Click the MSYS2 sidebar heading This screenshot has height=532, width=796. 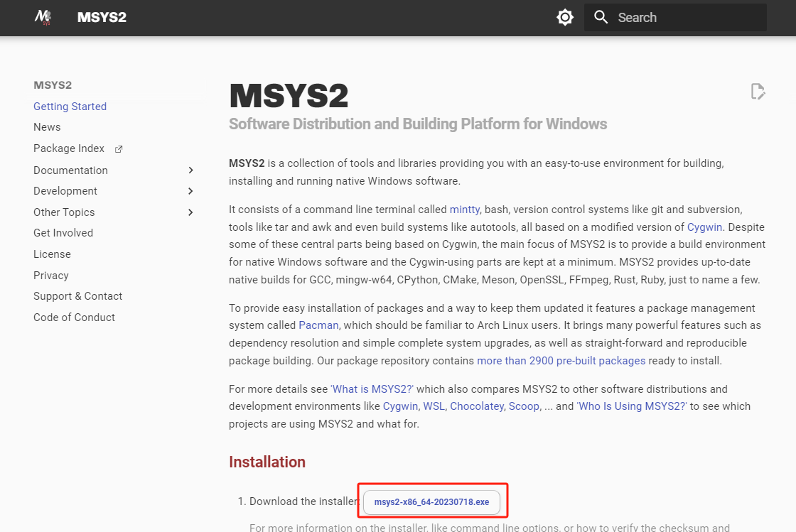click(x=53, y=85)
